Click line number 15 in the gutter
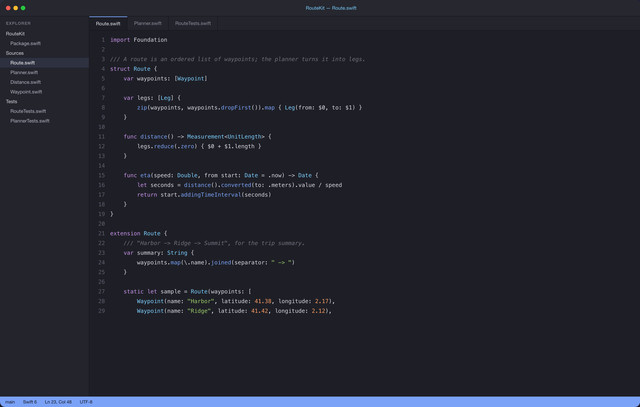Image resolution: width=640 pixels, height=407 pixels. click(x=102, y=175)
